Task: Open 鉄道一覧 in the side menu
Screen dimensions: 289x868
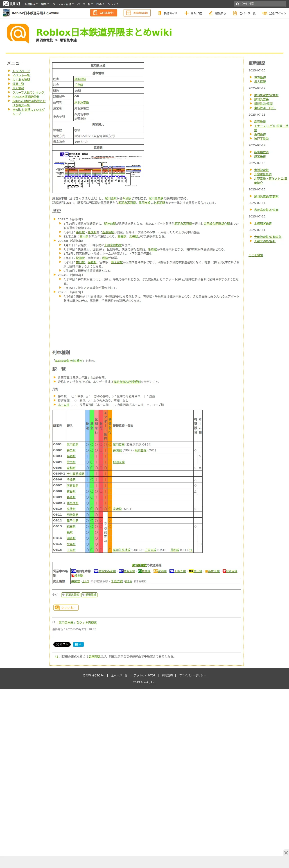Action: (x=18, y=84)
